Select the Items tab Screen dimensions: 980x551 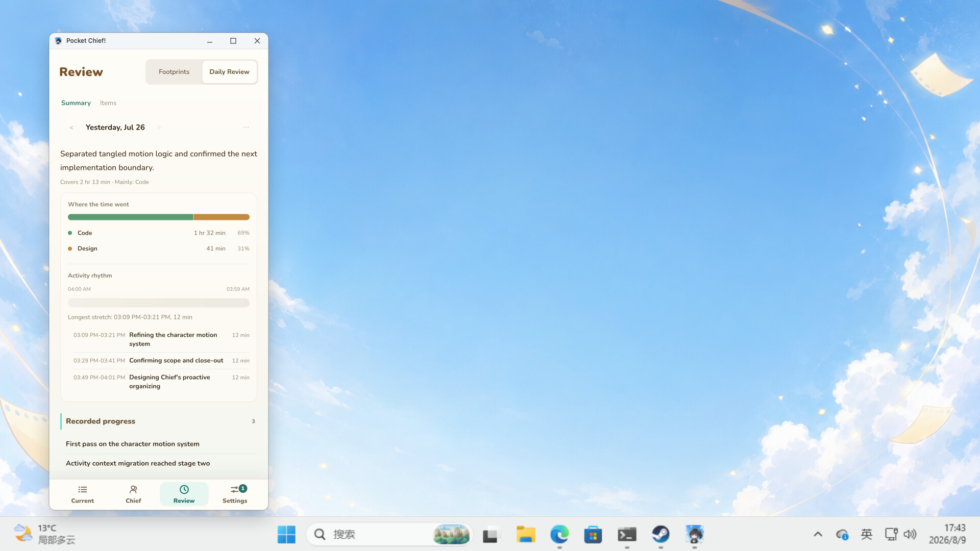tap(108, 103)
